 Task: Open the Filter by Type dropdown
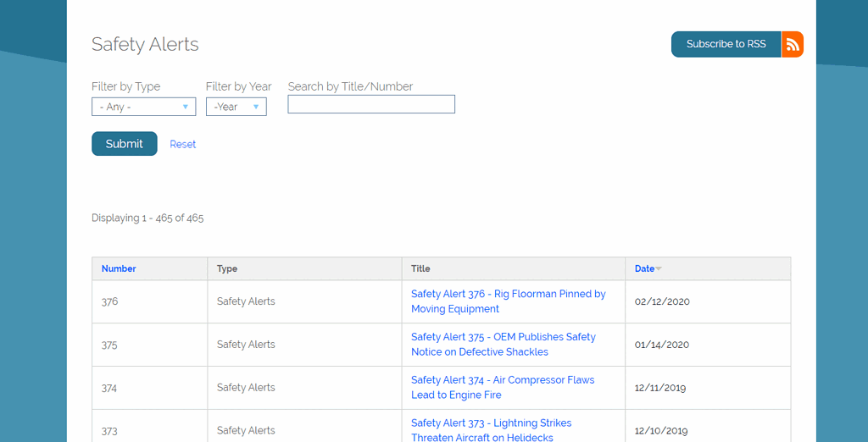143,107
